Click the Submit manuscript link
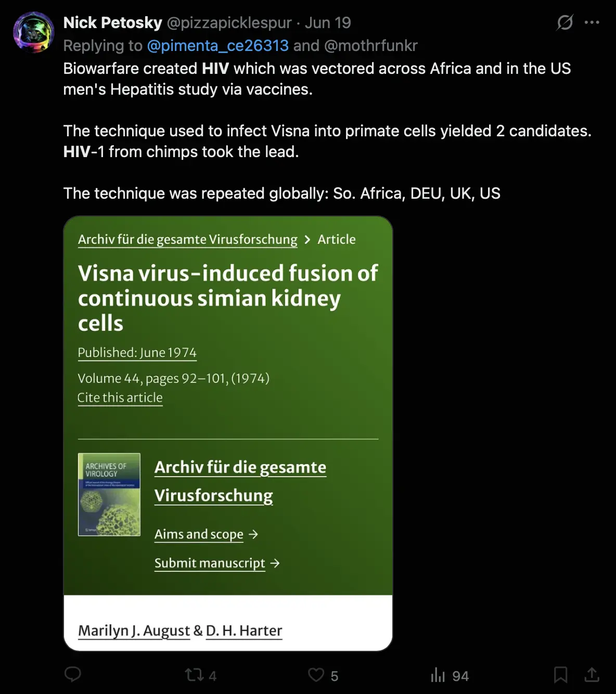 (x=210, y=563)
